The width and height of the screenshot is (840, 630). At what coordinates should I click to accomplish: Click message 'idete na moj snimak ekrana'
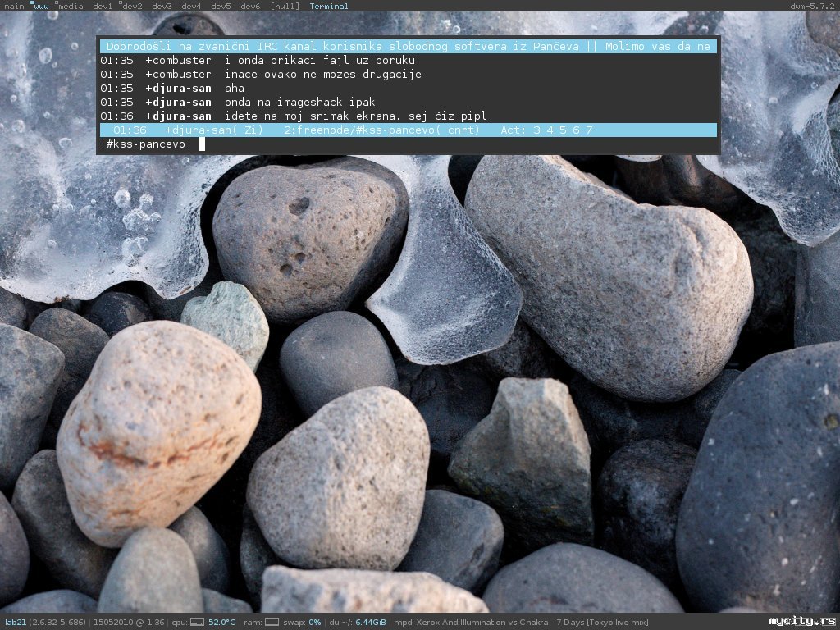tap(356, 116)
